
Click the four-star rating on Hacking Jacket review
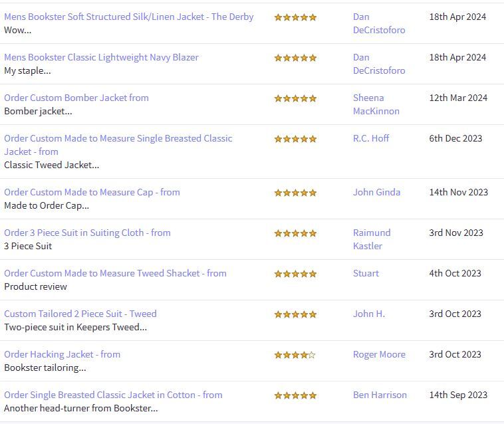295,355
